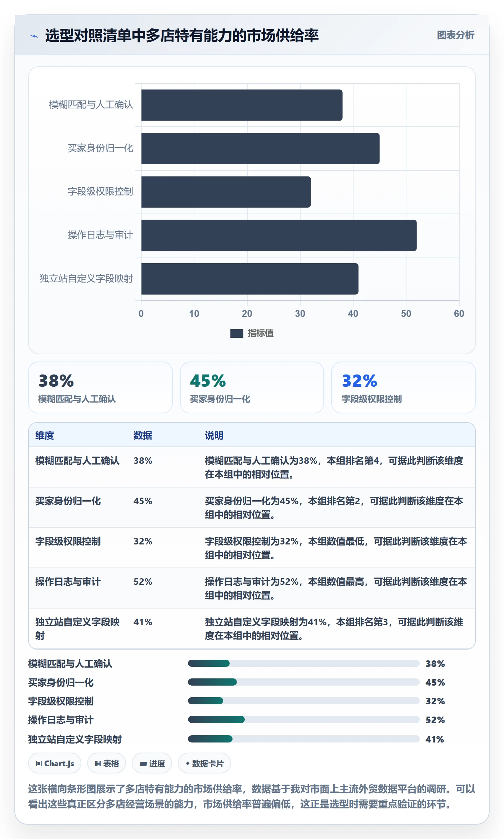
Task: Click the 字段级权限控制 chart bar
Action: tap(226, 192)
